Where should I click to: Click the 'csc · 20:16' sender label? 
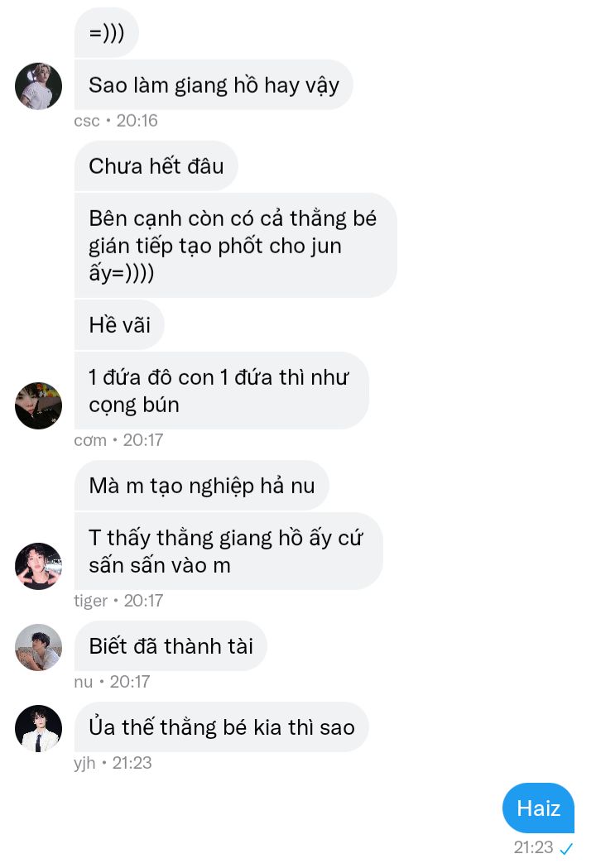pyautogui.click(x=116, y=120)
